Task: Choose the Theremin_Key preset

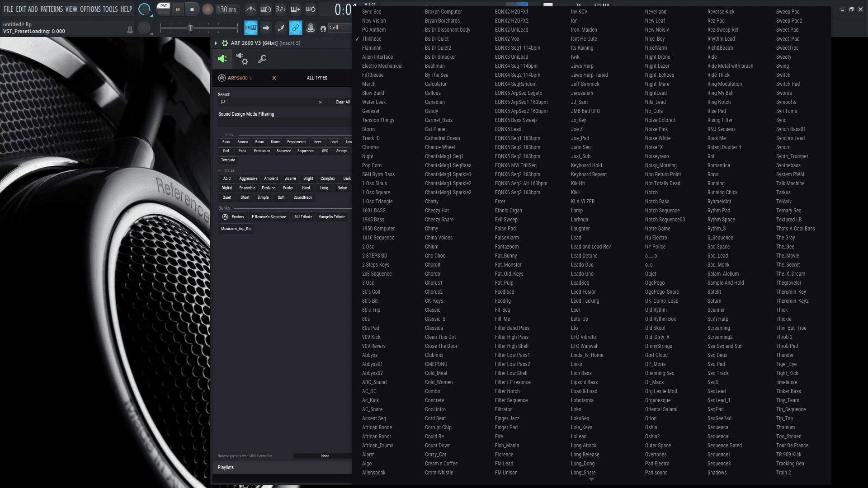Action: click(791, 292)
